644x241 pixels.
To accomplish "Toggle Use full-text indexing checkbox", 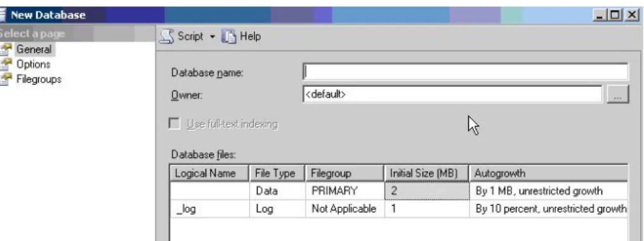I will click(174, 124).
